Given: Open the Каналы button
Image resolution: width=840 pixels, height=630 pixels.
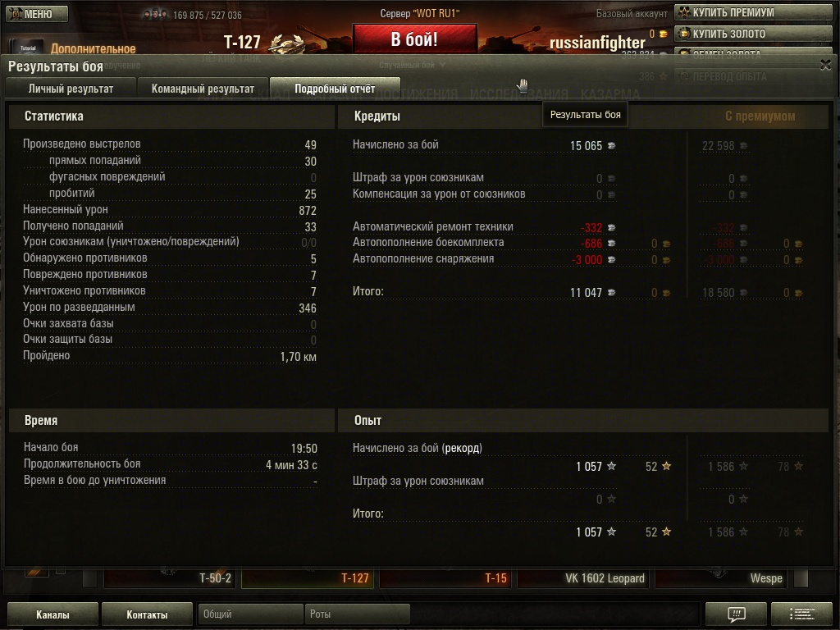Looking at the screenshot, I should click(52, 614).
